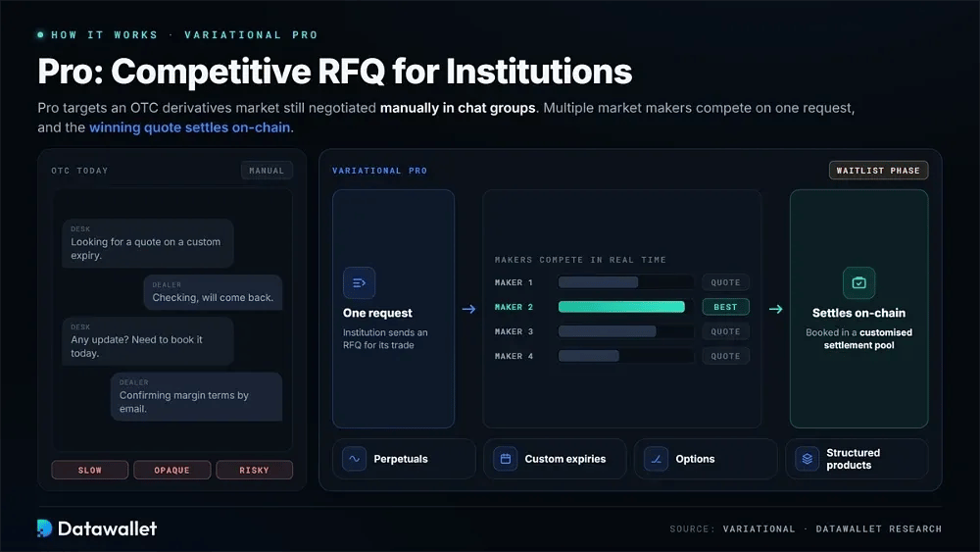Viewport: 980px width, 552px height.
Task: Click the Options chart icon
Action: click(657, 459)
